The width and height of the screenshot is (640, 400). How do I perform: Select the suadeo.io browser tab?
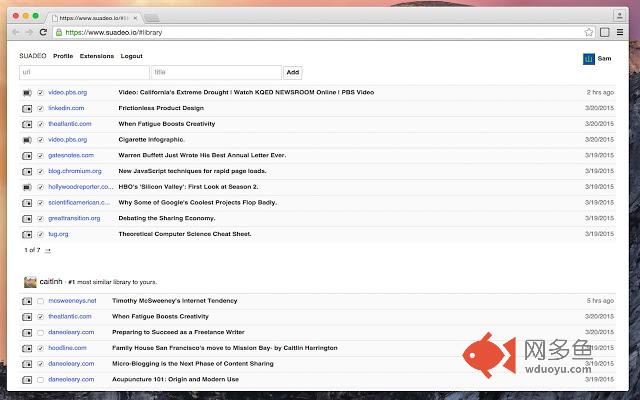(x=94, y=18)
